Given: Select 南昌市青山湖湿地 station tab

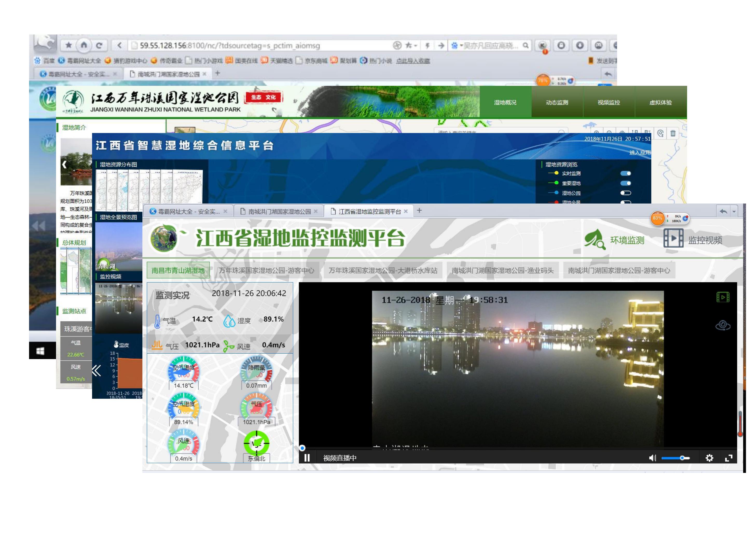Looking at the screenshot, I should pos(178,270).
